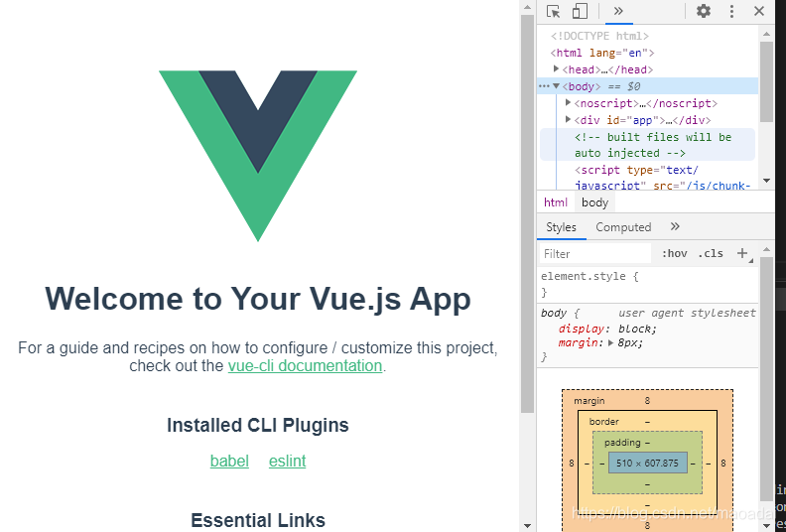786x532 pixels.
Task: Expand the div id app node
Action: coord(568,119)
